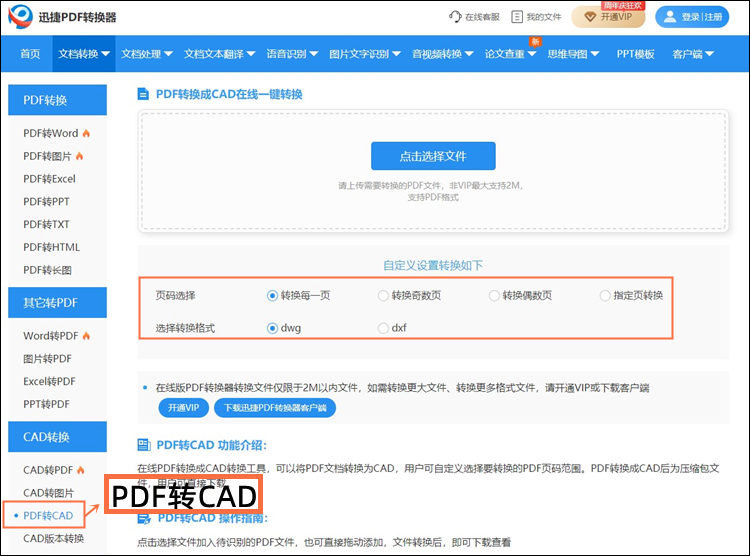The height and width of the screenshot is (556, 750).
Task: Open PPT模板 in navigation bar
Action: click(635, 54)
